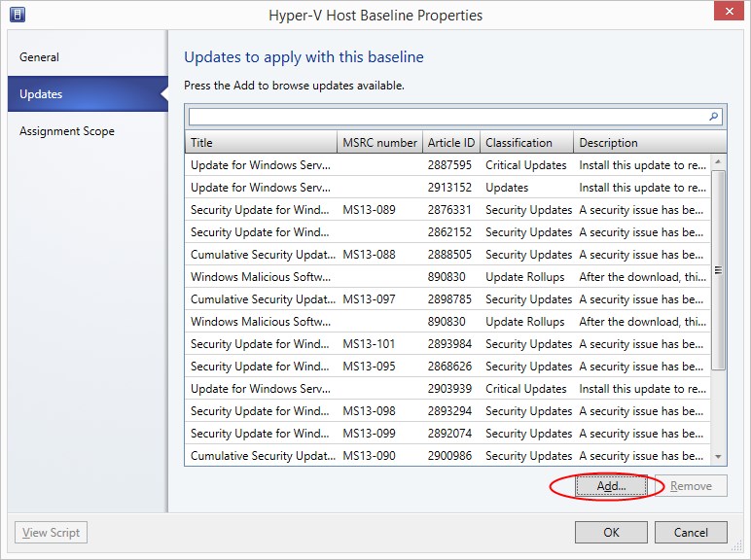Sort by Description column header
Image resolution: width=751 pixels, height=560 pixels.
point(650,143)
